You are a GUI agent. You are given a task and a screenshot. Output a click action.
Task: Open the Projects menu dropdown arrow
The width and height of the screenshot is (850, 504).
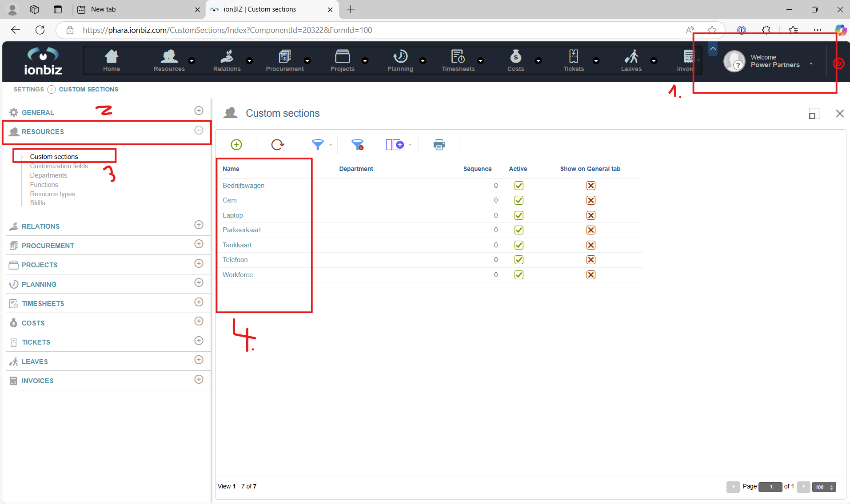coord(365,61)
